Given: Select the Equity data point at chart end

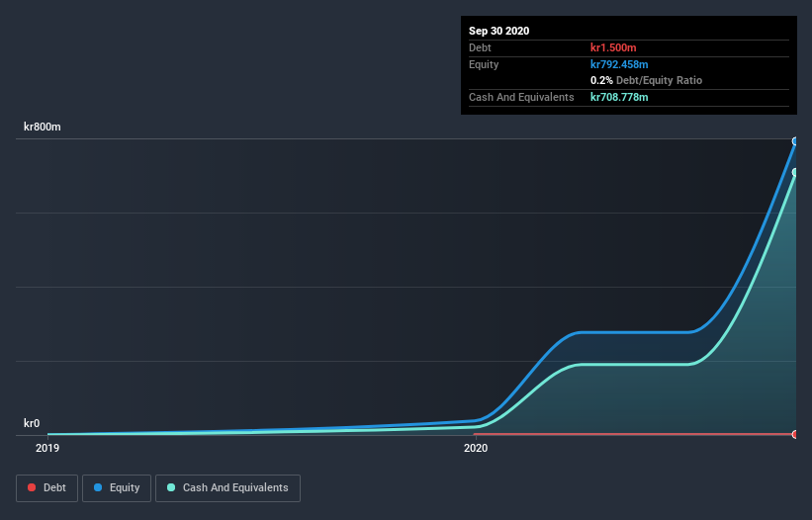Looking at the screenshot, I should coord(795,141).
